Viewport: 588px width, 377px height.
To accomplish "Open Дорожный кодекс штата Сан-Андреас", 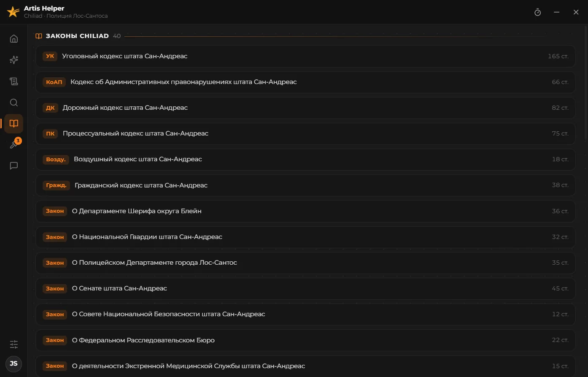I will pyautogui.click(x=305, y=108).
